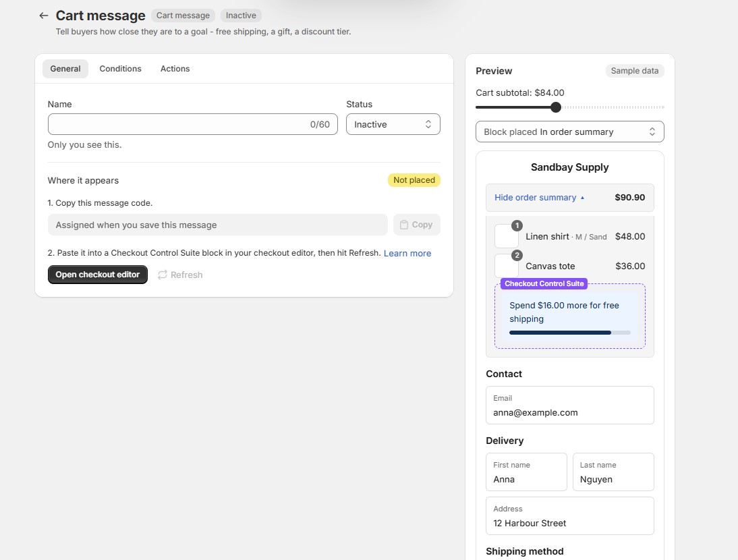Screen dimensions: 738x560
Task: Click the Spend $16.00 more message text
Action: [x=564, y=312]
